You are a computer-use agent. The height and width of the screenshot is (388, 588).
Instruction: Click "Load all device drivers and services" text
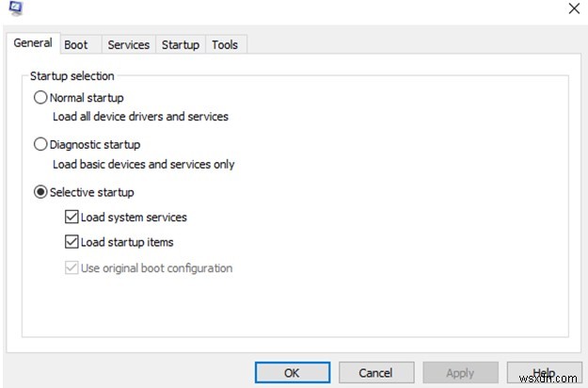pos(140,117)
